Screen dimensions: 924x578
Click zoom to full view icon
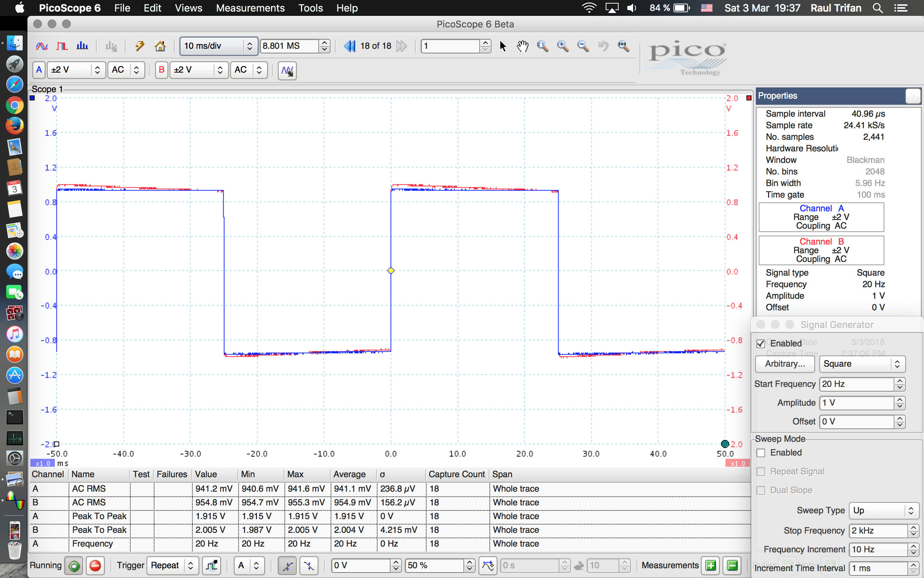623,46
